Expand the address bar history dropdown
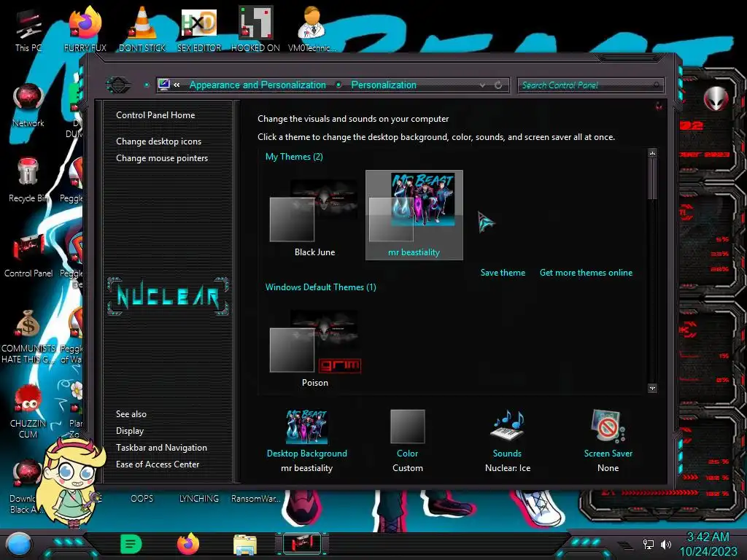747x560 pixels. (483, 85)
